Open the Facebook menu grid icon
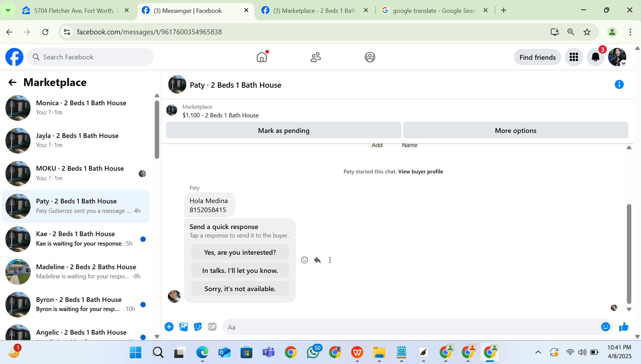Image resolution: width=641 pixels, height=364 pixels. 574,57
